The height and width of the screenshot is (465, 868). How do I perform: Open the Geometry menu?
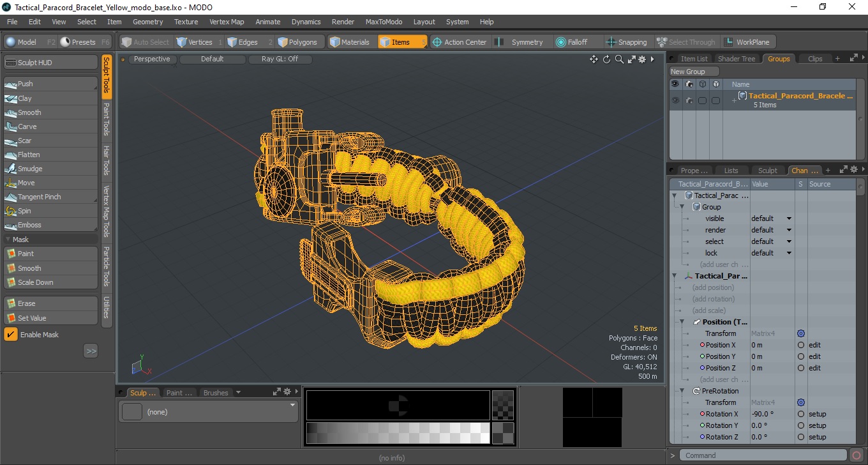coord(147,22)
